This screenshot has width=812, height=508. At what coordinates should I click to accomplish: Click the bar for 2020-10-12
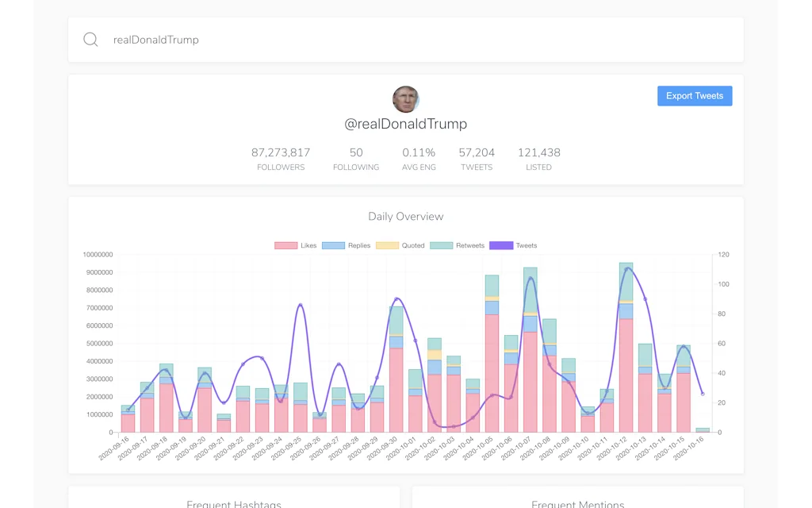point(626,348)
